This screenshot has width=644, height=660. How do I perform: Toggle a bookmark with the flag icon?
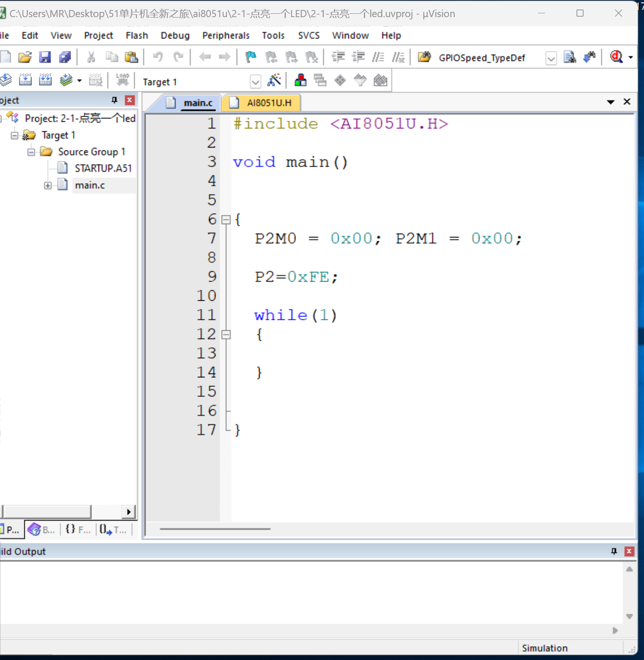pos(250,57)
